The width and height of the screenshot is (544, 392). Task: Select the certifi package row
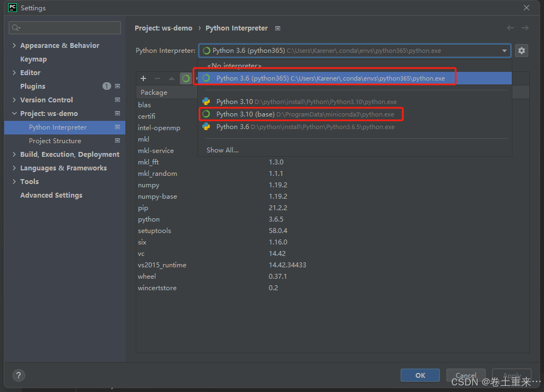(x=167, y=116)
